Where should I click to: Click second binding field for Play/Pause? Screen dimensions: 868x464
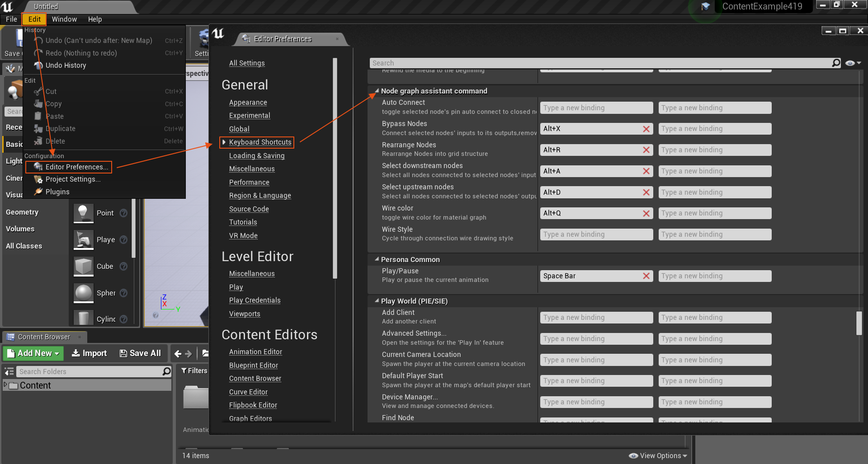(715, 276)
